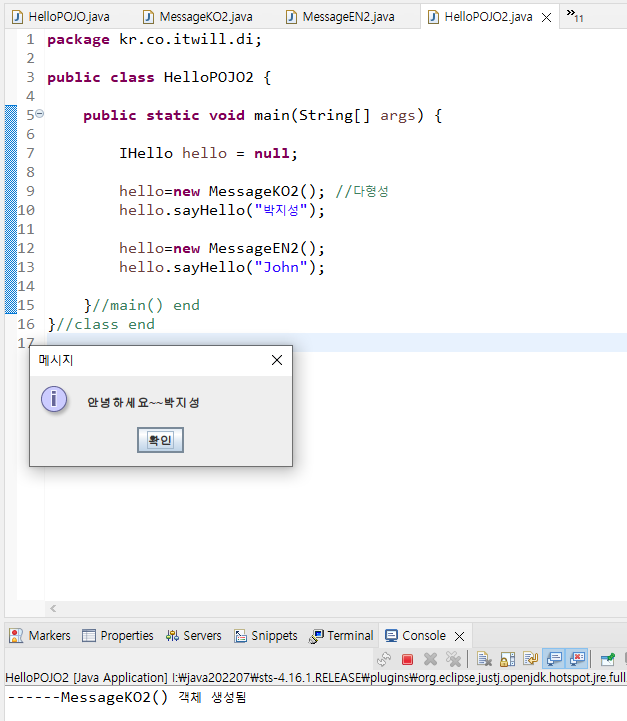Click the greyed Remove Launch X icon

pos(430,659)
